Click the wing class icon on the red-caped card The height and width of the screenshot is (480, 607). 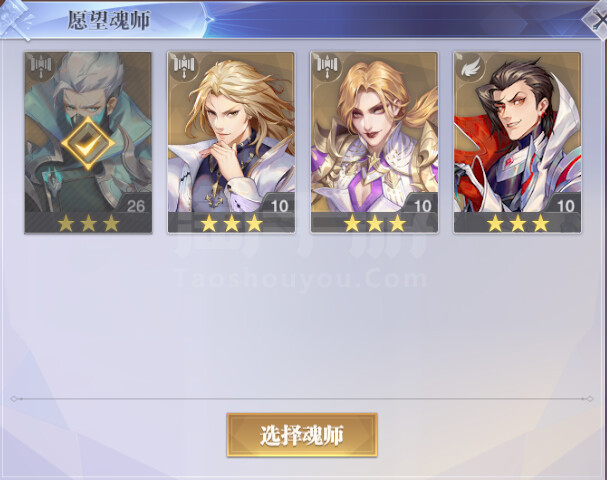471,68
